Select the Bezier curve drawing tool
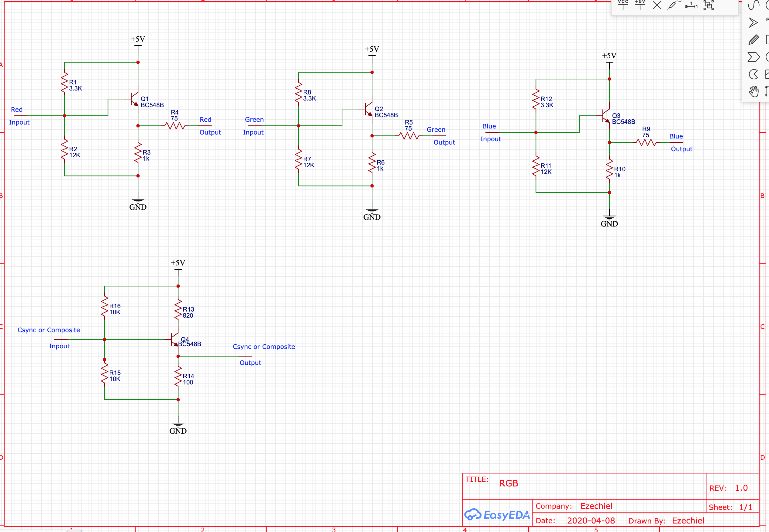The width and height of the screenshot is (769, 532). [x=753, y=5]
